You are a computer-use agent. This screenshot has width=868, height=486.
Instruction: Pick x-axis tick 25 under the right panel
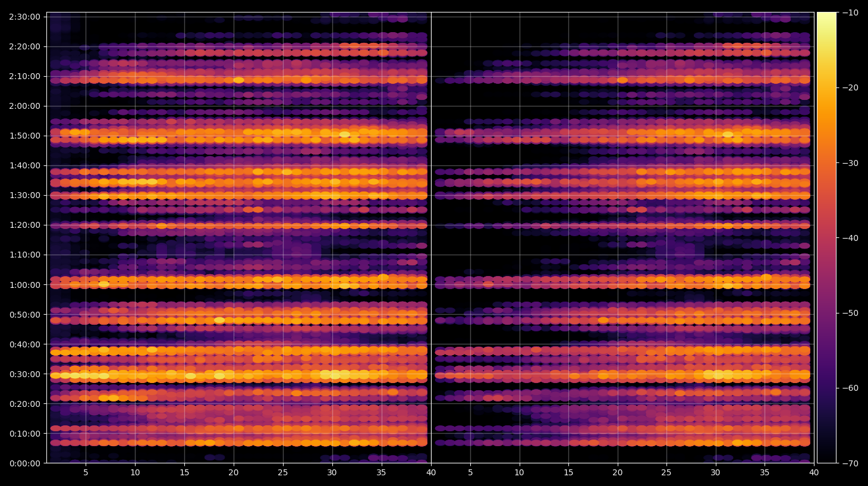pos(666,472)
